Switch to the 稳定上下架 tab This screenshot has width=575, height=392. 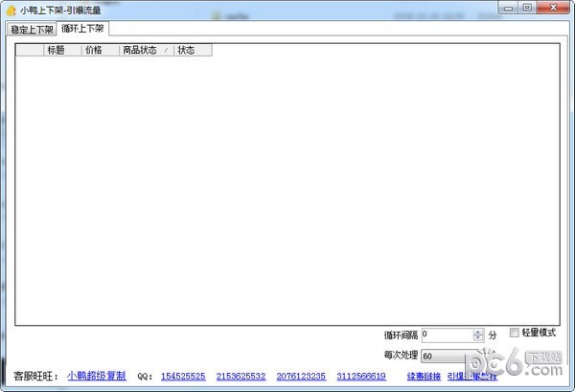tap(32, 30)
